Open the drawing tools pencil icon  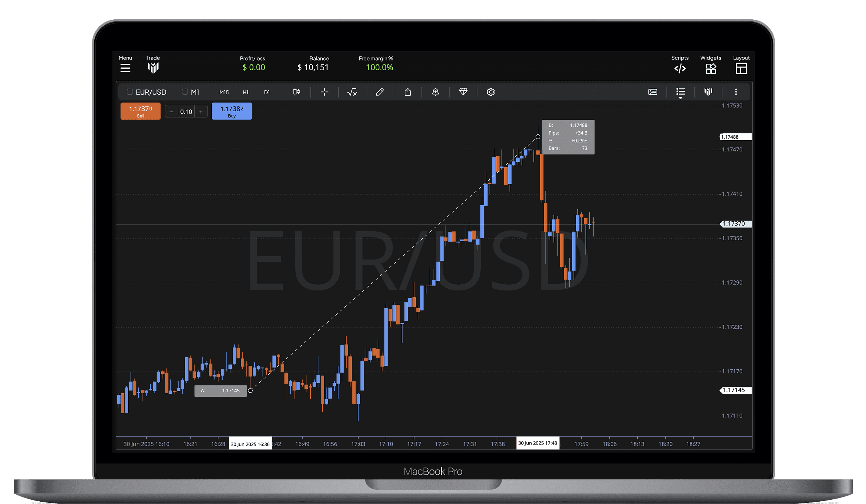coord(380,92)
